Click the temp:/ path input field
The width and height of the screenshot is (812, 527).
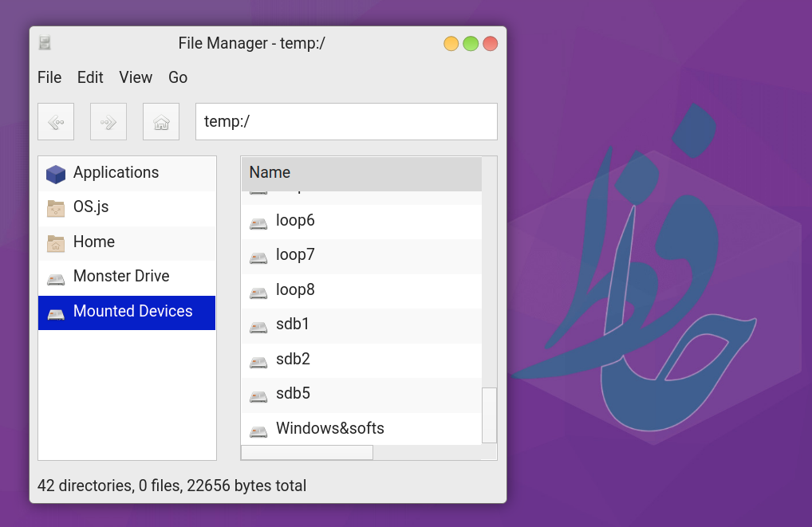coord(346,122)
